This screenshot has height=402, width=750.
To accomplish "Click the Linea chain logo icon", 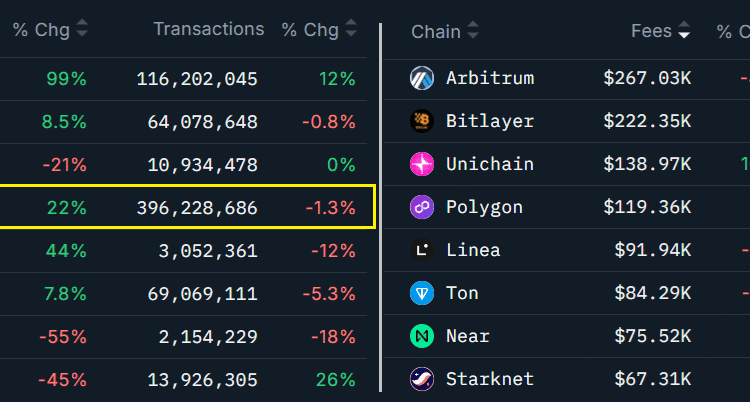I will coord(422,250).
